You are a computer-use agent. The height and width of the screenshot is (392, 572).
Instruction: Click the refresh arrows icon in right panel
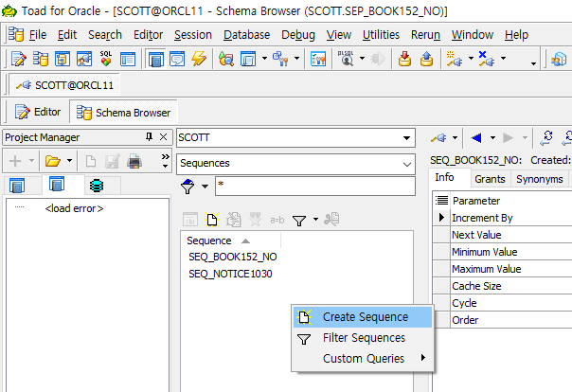(x=546, y=138)
